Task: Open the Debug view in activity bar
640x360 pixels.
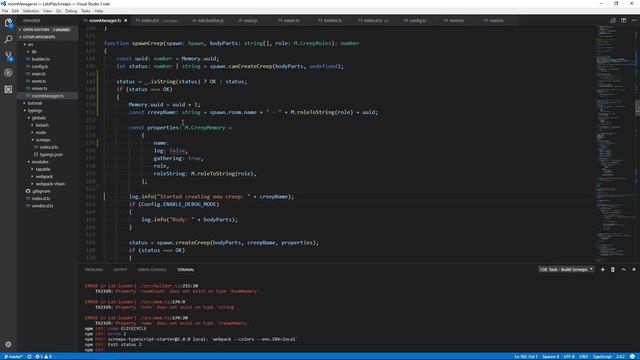Action: pos(8,73)
